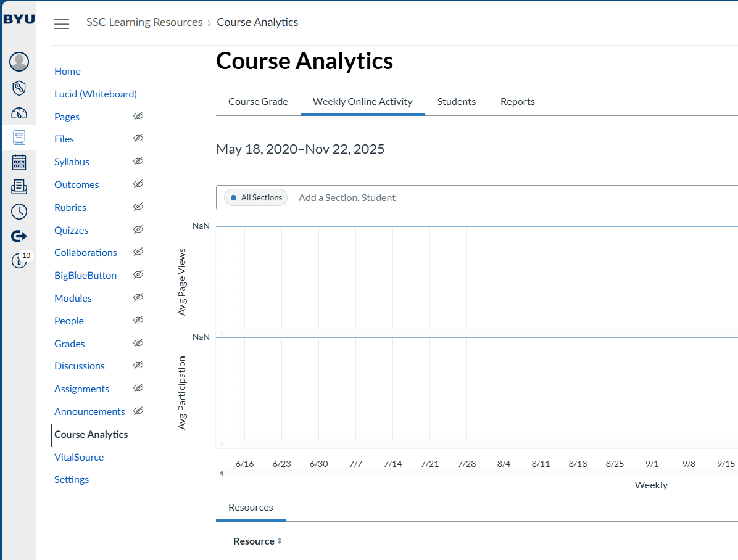Image resolution: width=738 pixels, height=560 pixels.
Task: Click the hidden-eye icon beside Quizzes
Action: click(138, 229)
